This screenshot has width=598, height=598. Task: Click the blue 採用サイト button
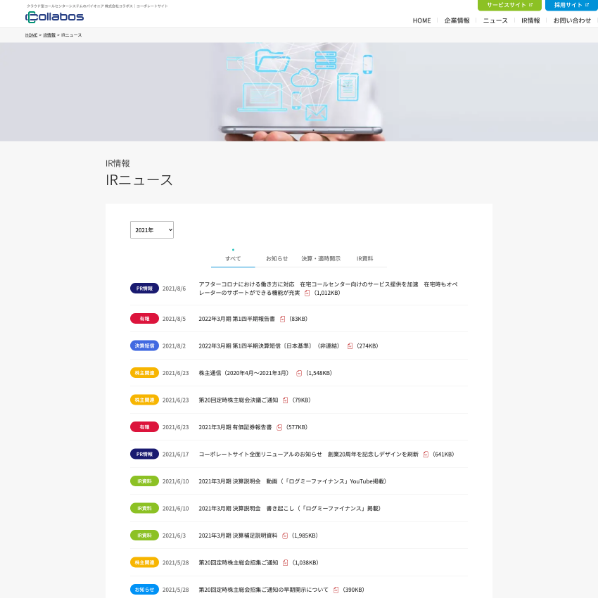571,5
